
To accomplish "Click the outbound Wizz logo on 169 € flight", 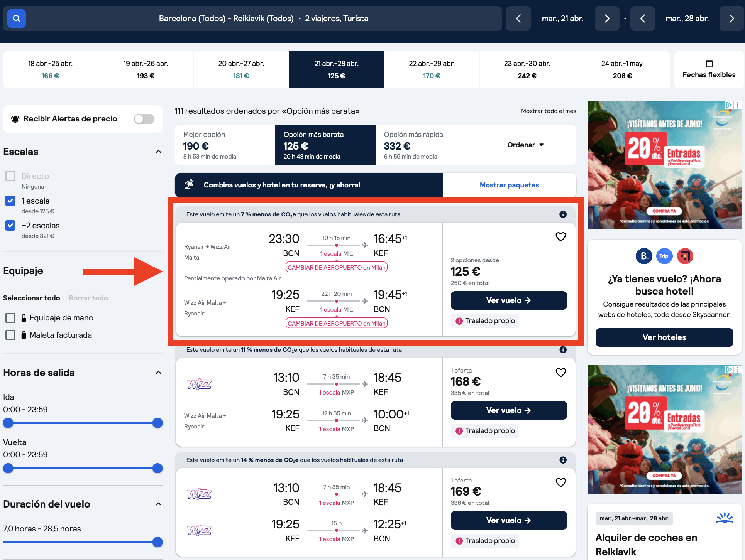I will (200, 494).
